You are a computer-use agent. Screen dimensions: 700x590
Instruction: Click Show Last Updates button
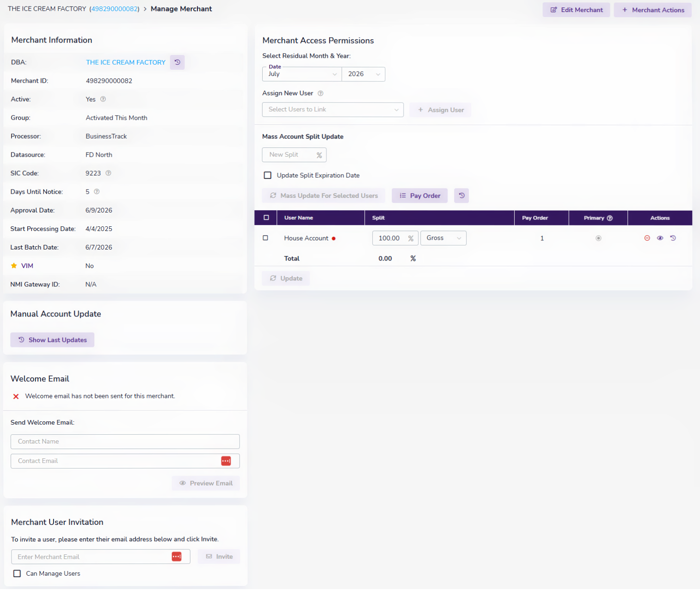click(52, 340)
